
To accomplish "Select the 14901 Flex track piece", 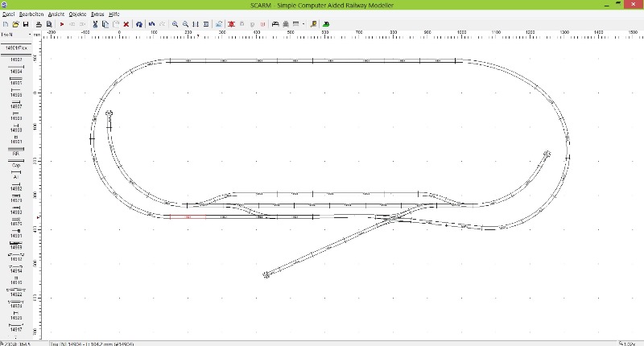I will [16, 47].
